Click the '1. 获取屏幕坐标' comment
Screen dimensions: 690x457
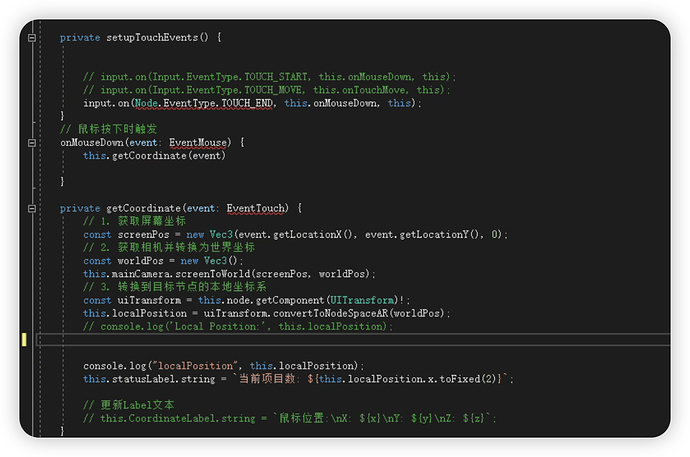134,221
